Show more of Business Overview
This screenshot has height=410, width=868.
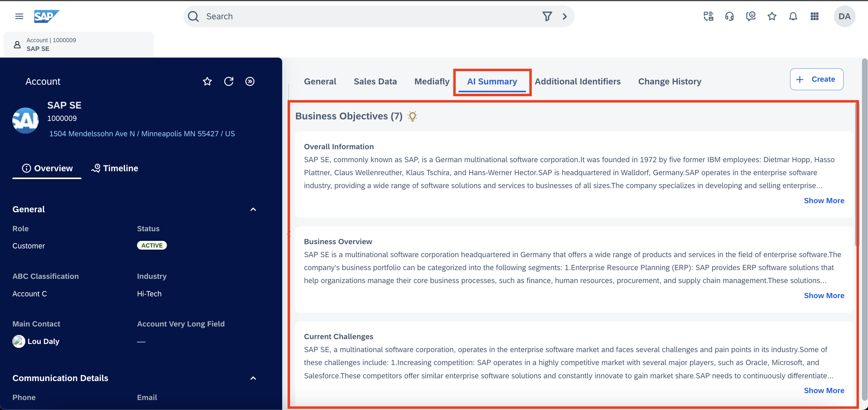click(x=824, y=295)
